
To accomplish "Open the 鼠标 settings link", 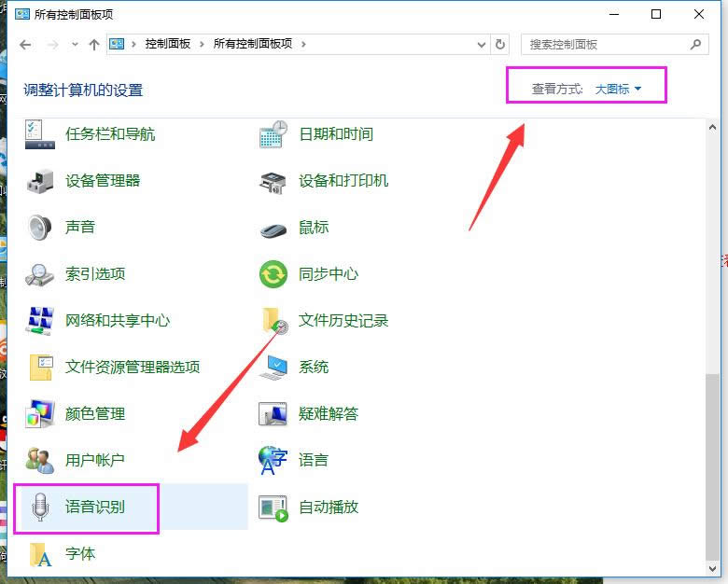I will [x=314, y=228].
